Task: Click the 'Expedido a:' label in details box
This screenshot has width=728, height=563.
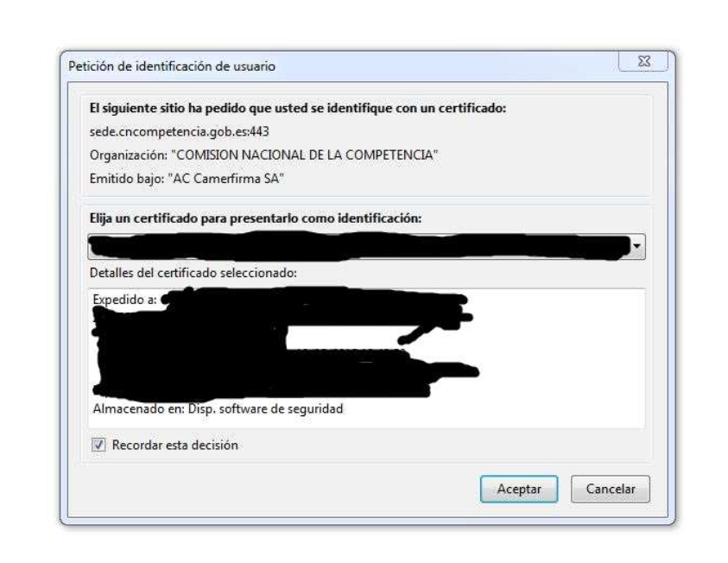Action: tap(125, 300)
